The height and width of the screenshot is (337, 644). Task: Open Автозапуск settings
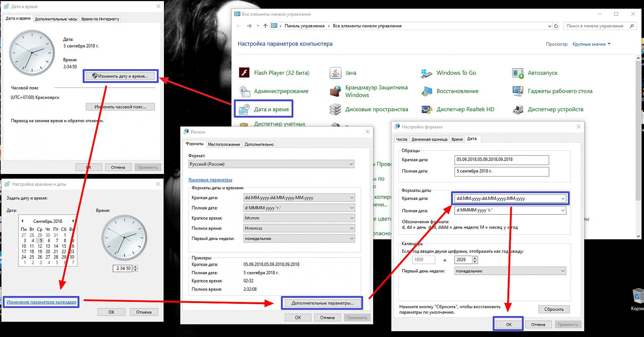point(535,73)
